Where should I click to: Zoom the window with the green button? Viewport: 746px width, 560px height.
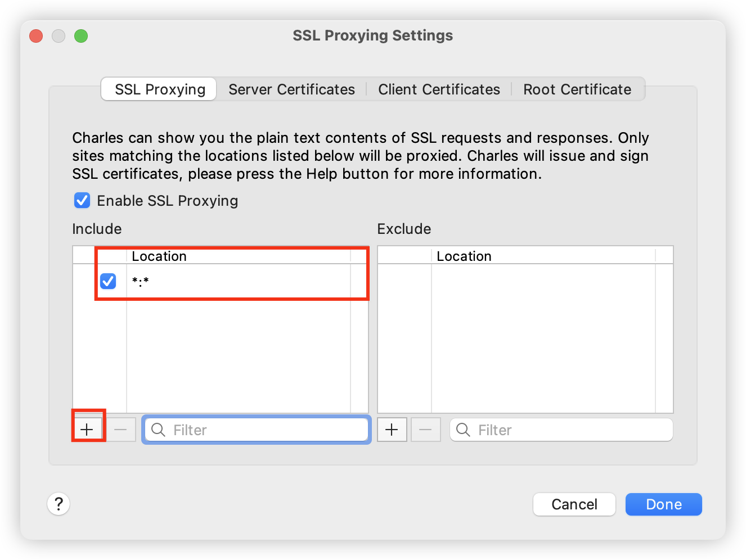click(81, 36)
